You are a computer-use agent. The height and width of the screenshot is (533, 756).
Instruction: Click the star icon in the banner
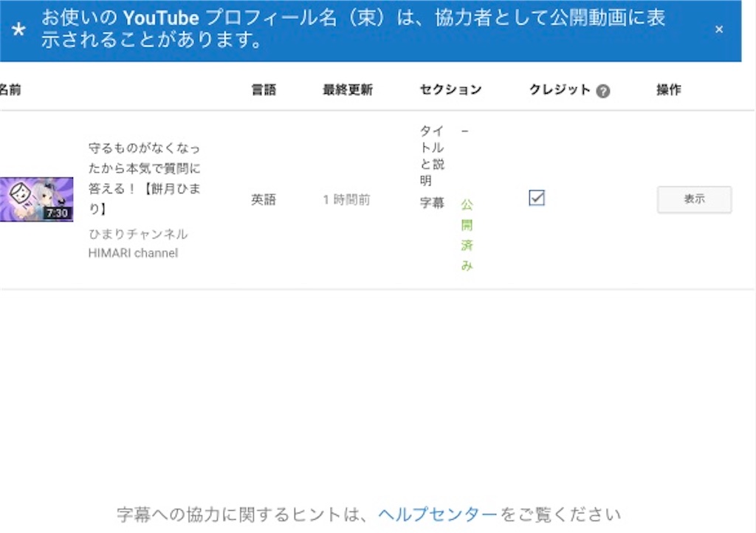pyautogui.click(x=18, y=30)
